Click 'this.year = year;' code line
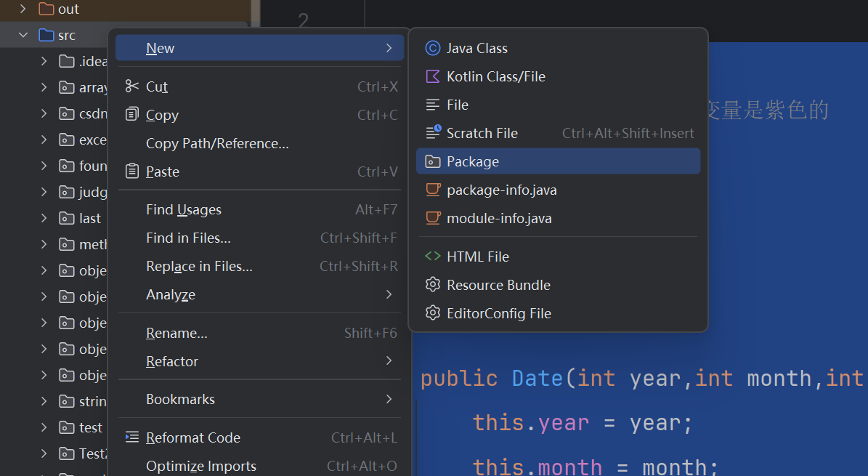Image resolution: width=868 pixels, height=476 pixels. pos(582,423)
